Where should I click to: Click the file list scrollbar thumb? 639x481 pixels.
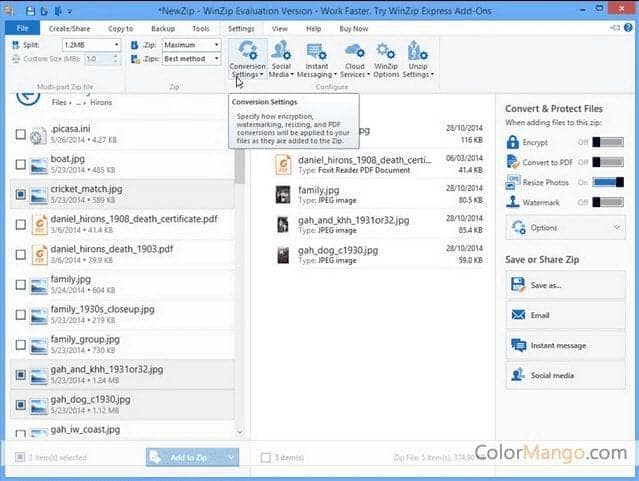(x=240, y=166)
